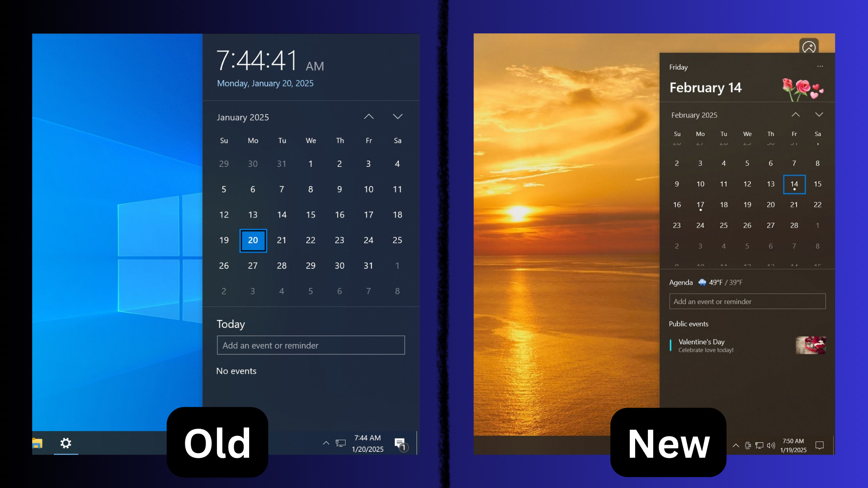Open system tray on new taskbar
This screenshot has width=868, height=488.
click(735, 444)
